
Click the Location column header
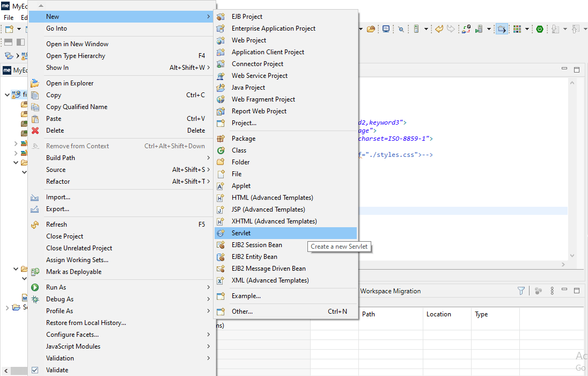click(447, 314)
